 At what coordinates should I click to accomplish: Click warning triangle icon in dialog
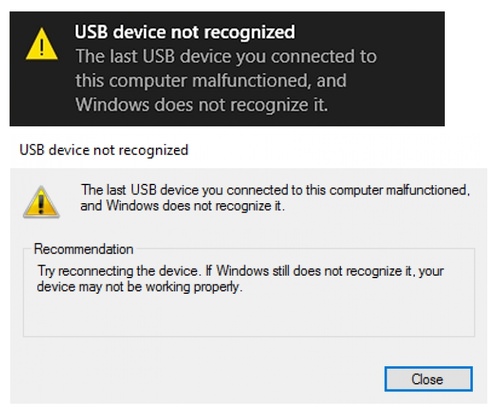(x=41, y=202)
